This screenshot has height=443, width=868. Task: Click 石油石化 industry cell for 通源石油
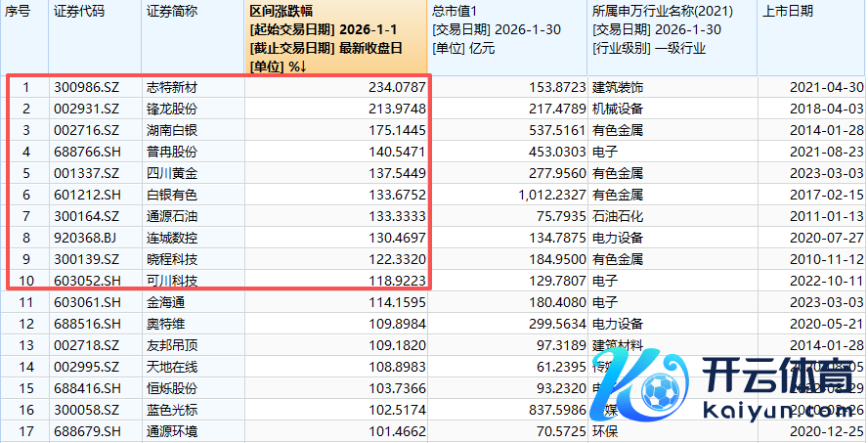click(618, 216)
